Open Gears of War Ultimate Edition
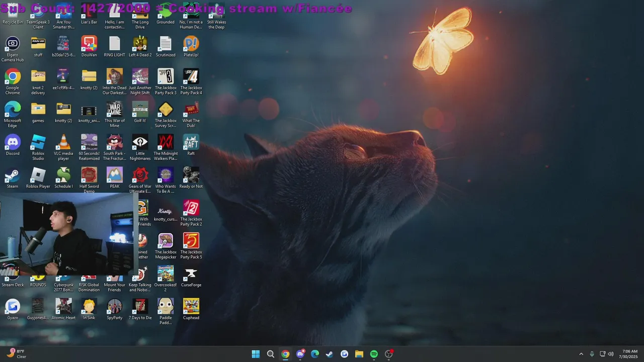The height and width of the screenshot is (362, 644). coord(140,180)
